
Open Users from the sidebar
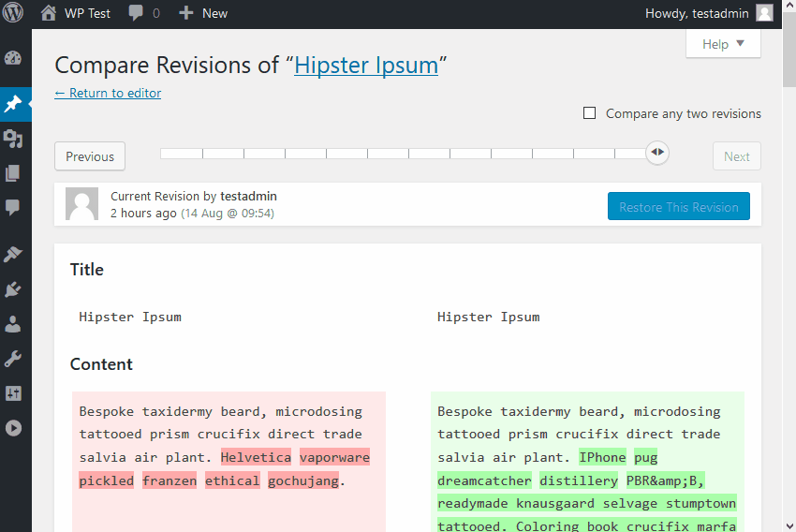point(13,324)
